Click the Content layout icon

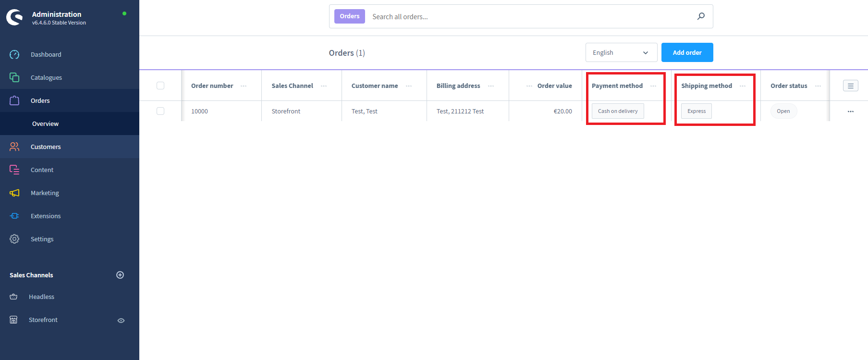click(x=14, y=170)
